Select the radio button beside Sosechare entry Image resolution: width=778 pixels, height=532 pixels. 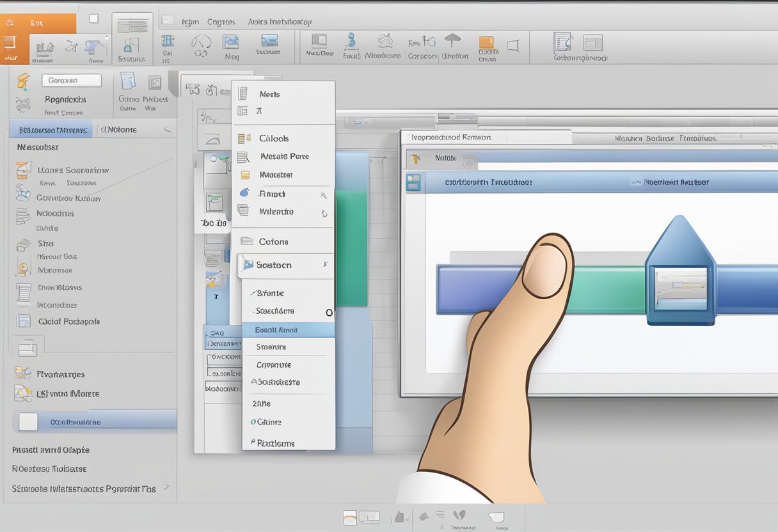tap(329, 311)
